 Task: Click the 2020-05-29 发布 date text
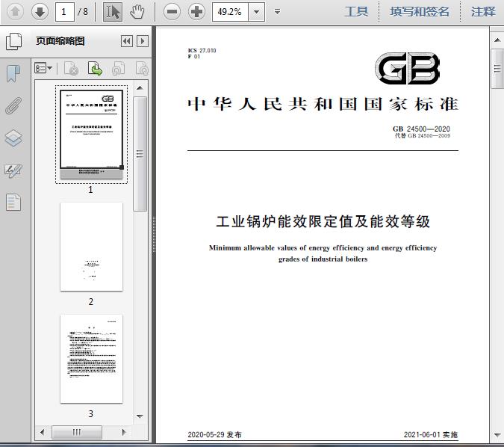[214, 435]
